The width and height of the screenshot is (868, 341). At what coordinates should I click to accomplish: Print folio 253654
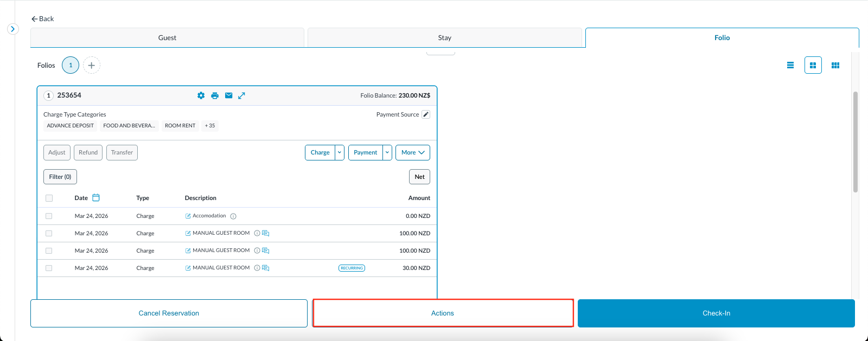[215, 95]
